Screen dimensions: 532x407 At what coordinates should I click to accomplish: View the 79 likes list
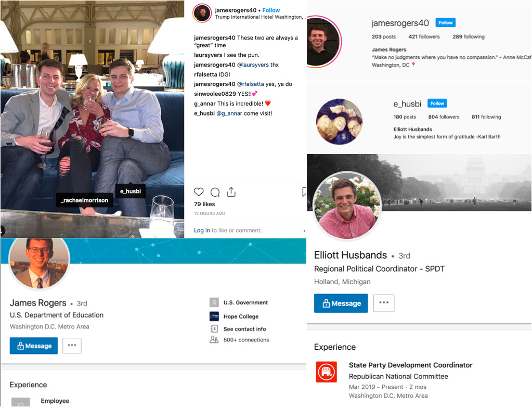(204, 204)
